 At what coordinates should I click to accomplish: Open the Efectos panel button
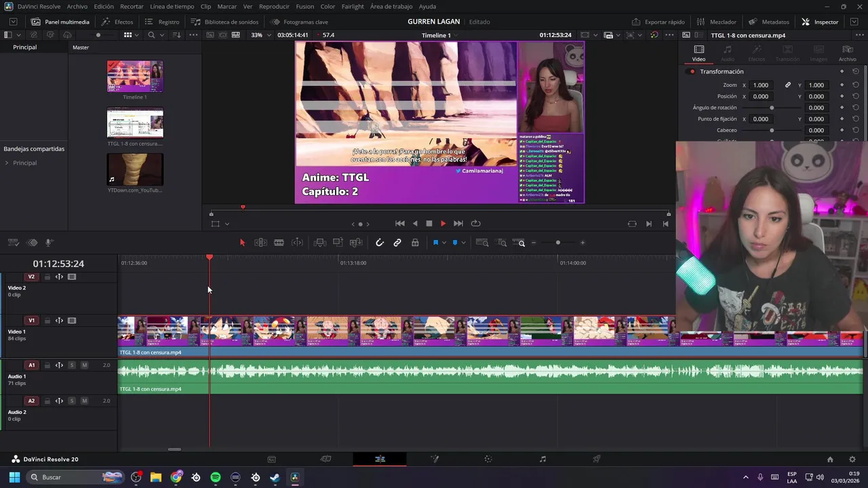[117, 22]
